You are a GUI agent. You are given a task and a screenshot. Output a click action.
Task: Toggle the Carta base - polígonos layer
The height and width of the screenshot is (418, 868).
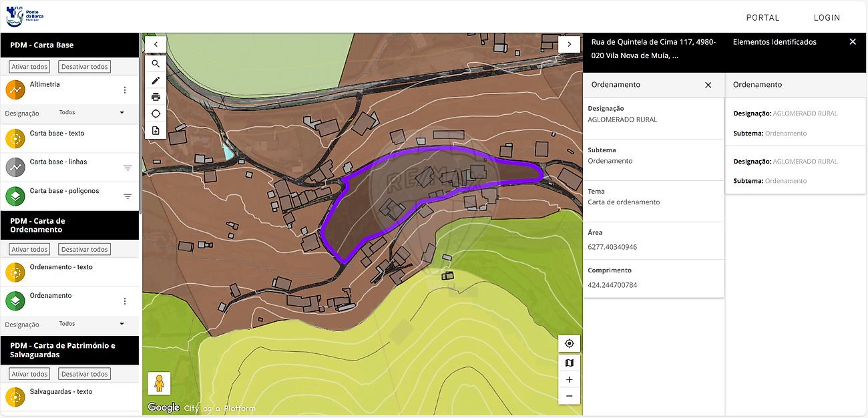coord(15,196)
